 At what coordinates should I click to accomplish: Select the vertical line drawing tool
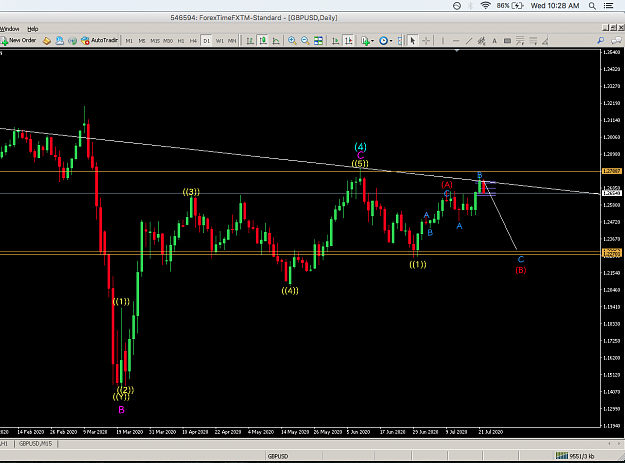click(x=443, y=41)
